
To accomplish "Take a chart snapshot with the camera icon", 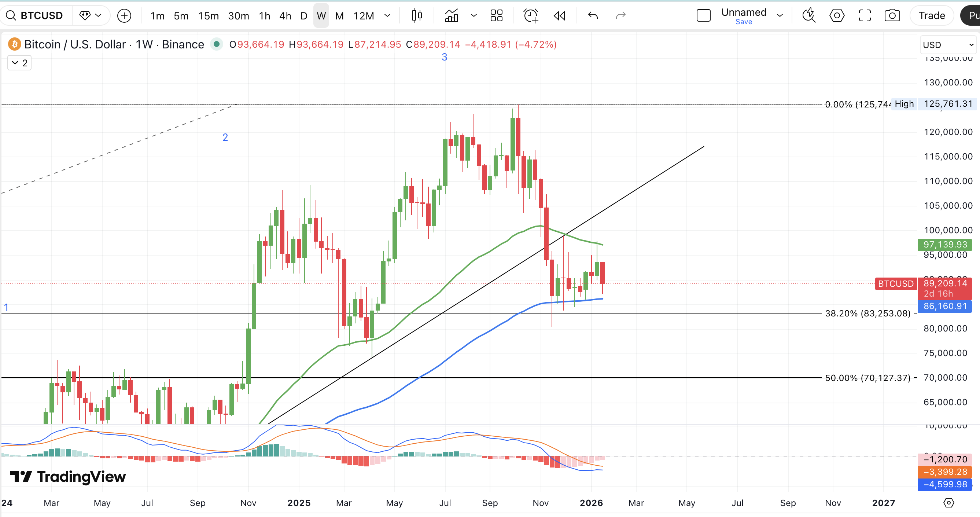I will click(892, 16).
